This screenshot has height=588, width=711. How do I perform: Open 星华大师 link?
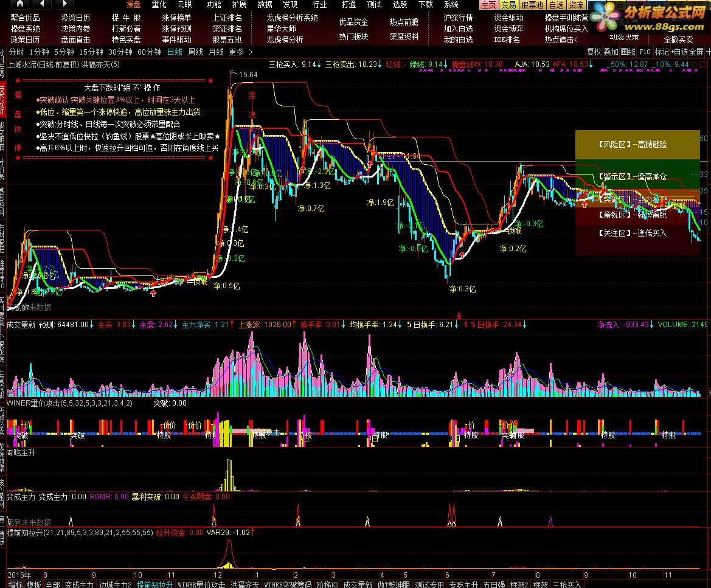coord(281,29)
